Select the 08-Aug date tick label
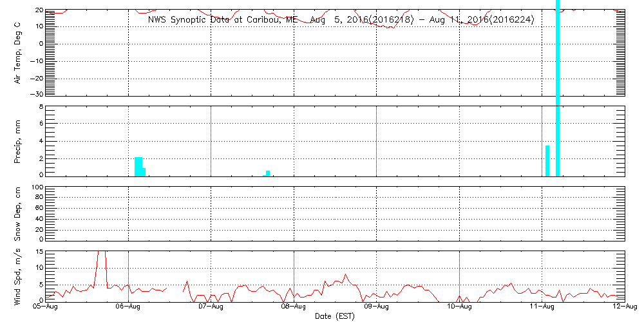Image resolution: width=644 pixels, height=322 pixels. coord(294,308)
